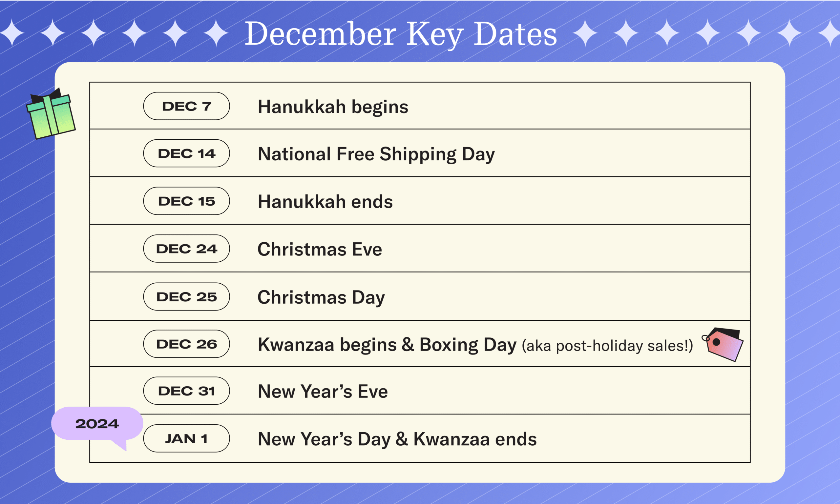Click the DEC 15 date badge
840x504 pixels.
[x=187, y=201]
